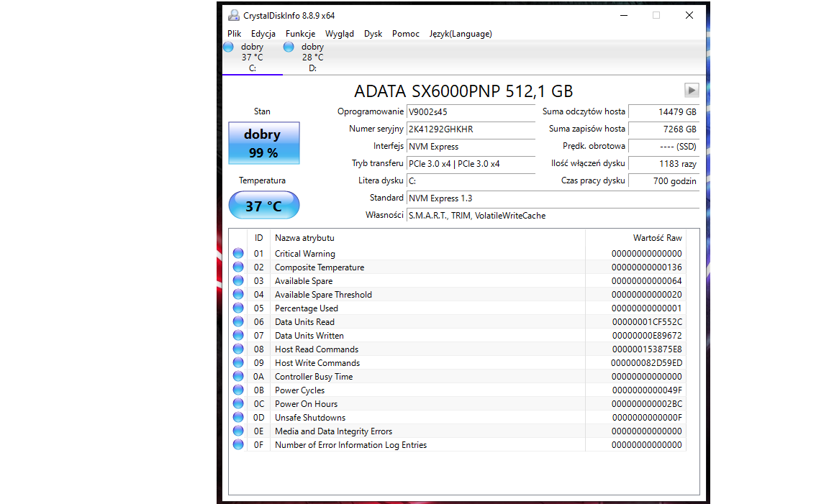Select the C: drive status orb
This screenshot has width=829, height=504.
click(x=228, y=47)
